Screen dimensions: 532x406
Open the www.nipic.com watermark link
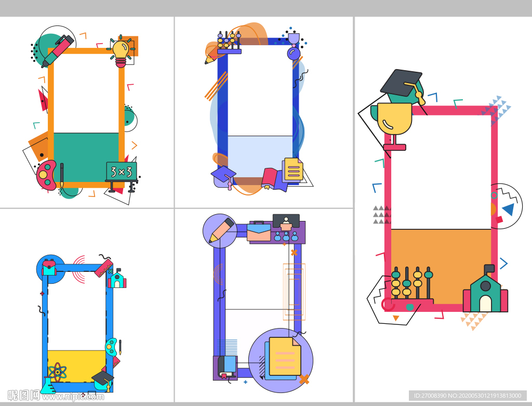[73, 397]
